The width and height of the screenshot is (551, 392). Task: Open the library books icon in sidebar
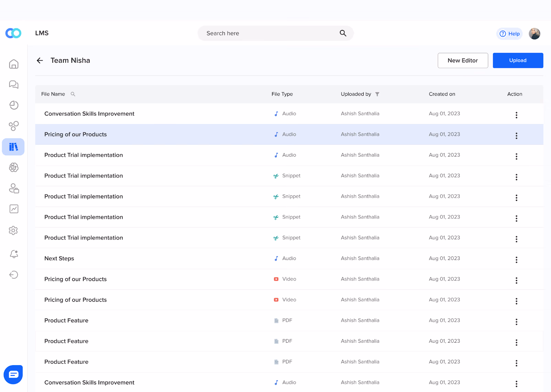(x=13, y=147)
